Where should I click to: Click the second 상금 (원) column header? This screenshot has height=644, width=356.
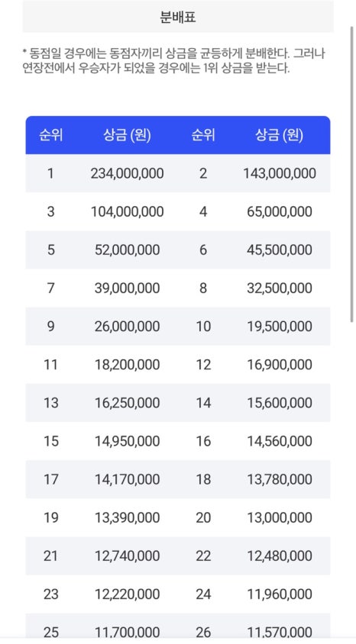point(279,135)
